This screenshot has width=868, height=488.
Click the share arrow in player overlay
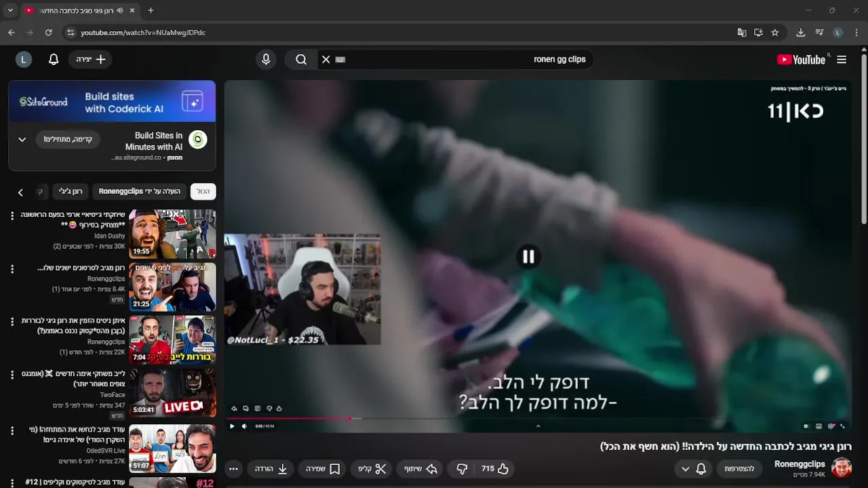[x=234, y=409]
